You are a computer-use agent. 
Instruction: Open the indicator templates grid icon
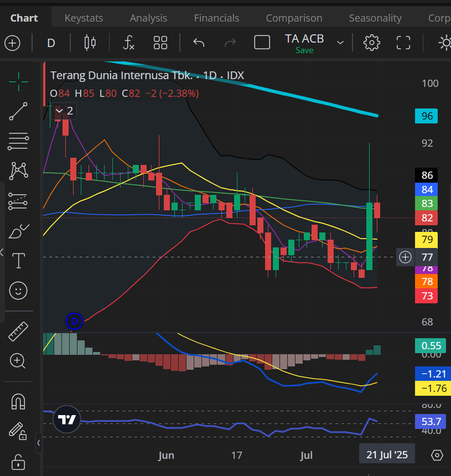[160, 43]
